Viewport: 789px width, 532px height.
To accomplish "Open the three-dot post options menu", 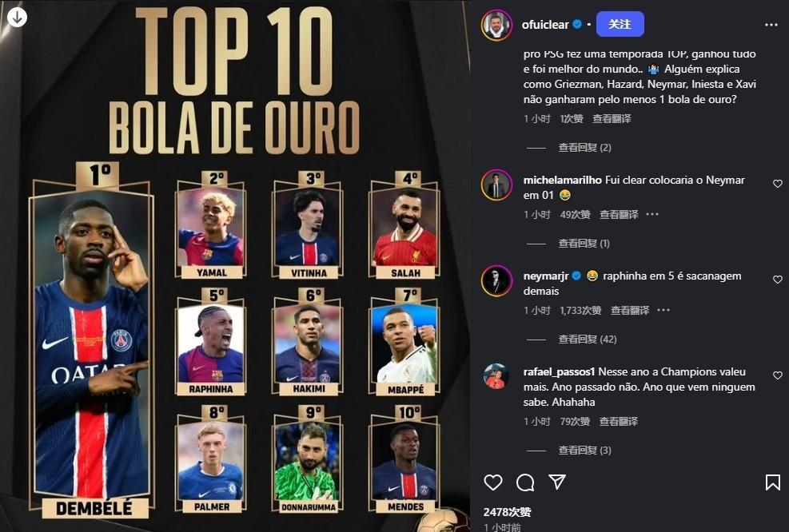I will pos(771,25).
